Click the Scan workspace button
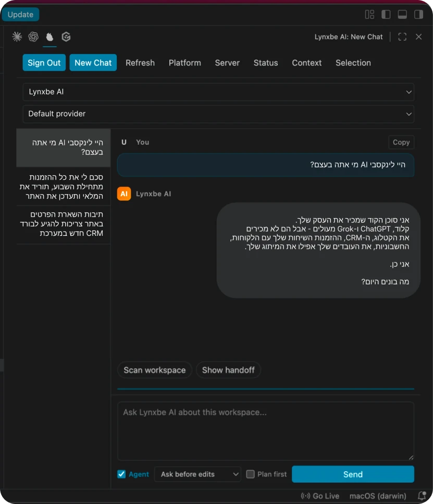This screenshot has height=504, width=433. tap(154, 370)
